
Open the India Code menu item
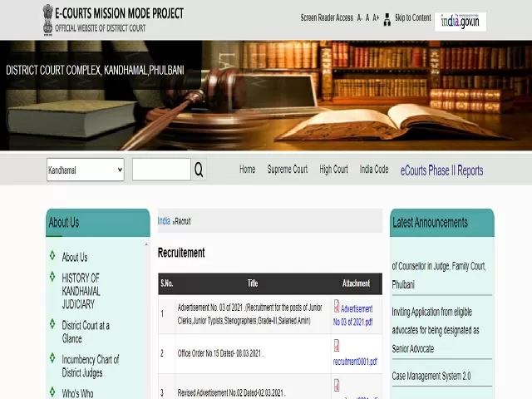[374, 170]
